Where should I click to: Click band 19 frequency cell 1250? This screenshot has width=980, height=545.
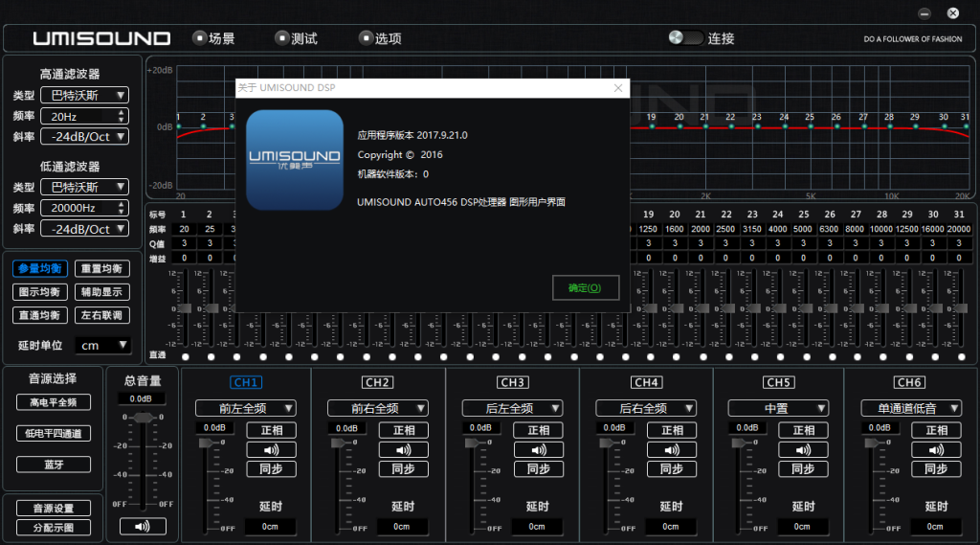pyautogui.click(x=648, y=229)
